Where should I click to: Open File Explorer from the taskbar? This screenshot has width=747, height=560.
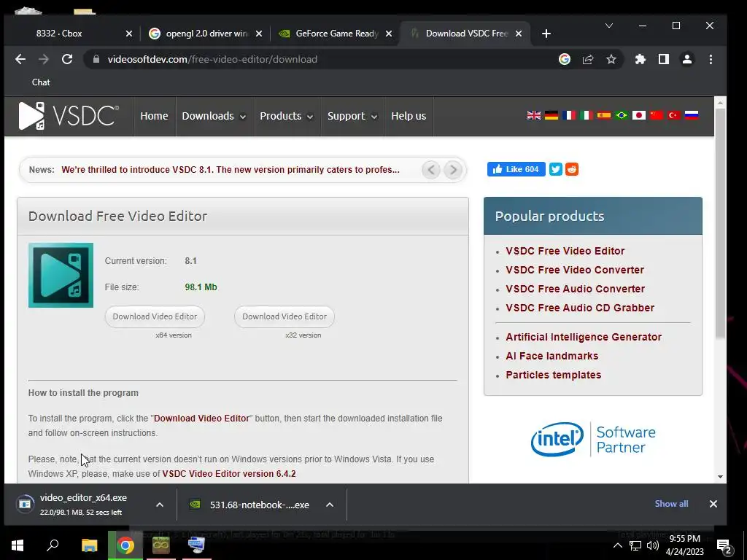click(89, 545)
